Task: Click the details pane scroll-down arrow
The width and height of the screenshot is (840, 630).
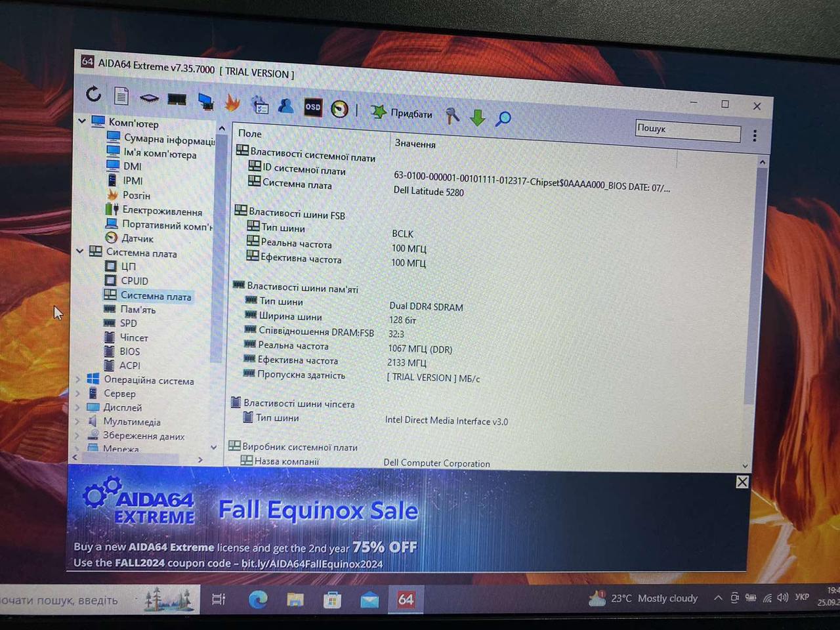Action: pos(745,465)
